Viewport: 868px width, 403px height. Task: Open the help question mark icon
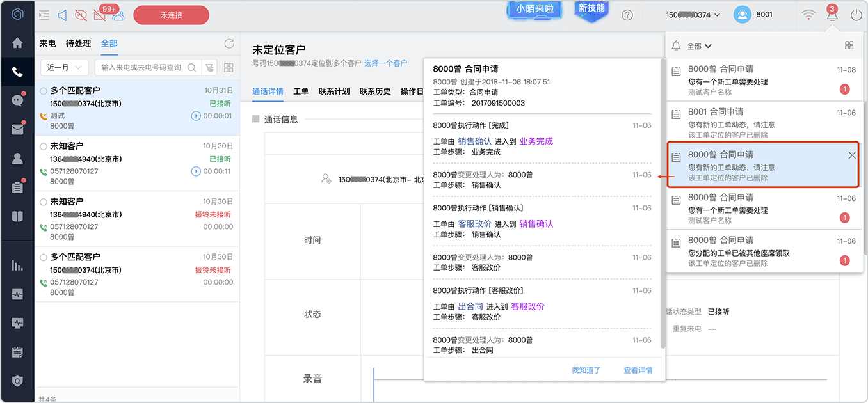(x=627, y=15)
